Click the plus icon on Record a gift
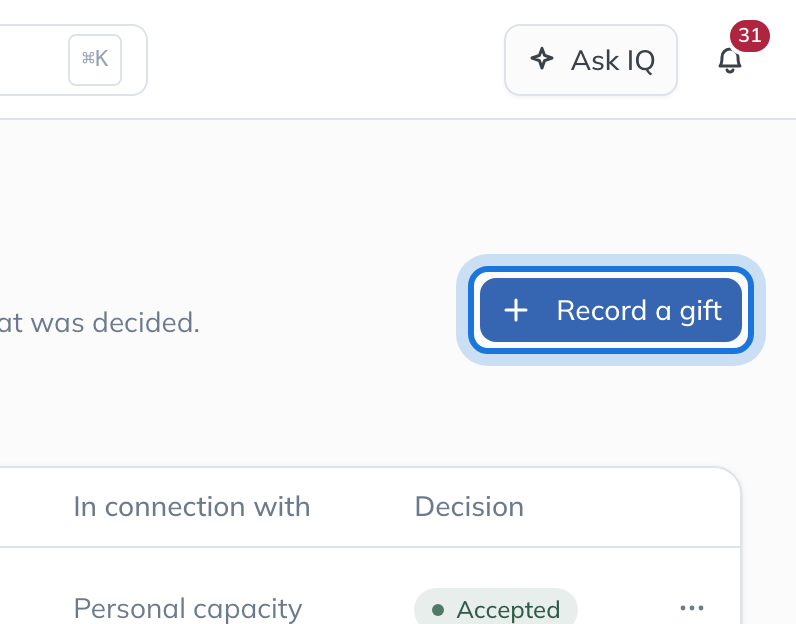This screenshot has height=624, width=796. pyautogui.click(x=516, y=310)
